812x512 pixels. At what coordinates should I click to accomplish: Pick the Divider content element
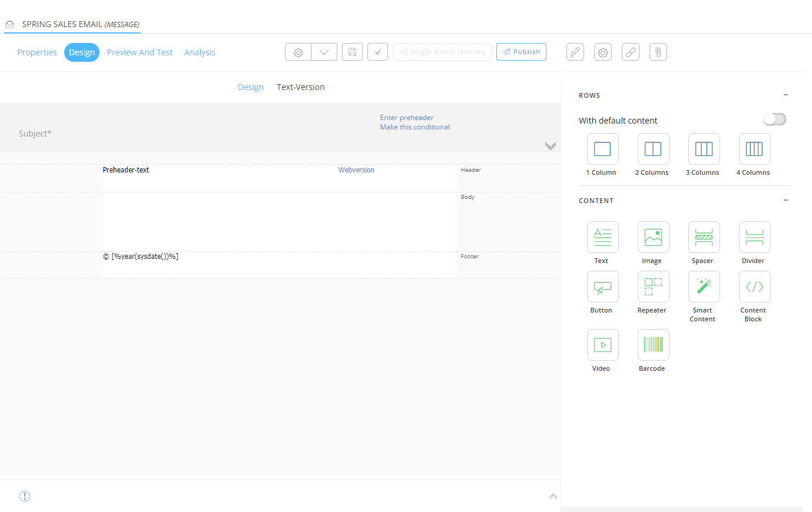[x=754, y=237]
